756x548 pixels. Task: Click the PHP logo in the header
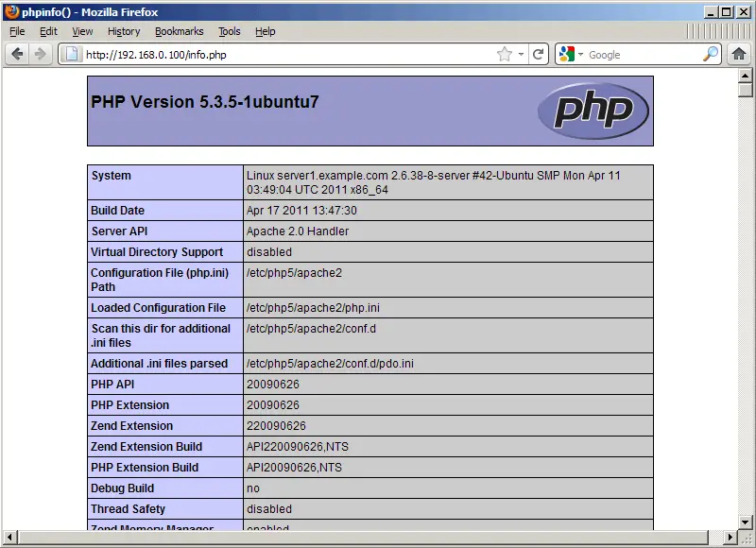tap(593, 111)
